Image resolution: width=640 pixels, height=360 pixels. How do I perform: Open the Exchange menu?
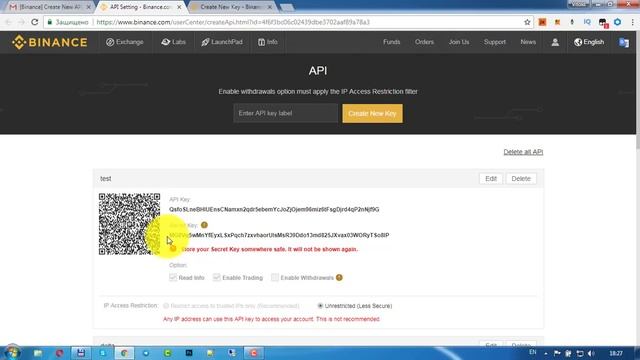(125, 42)
